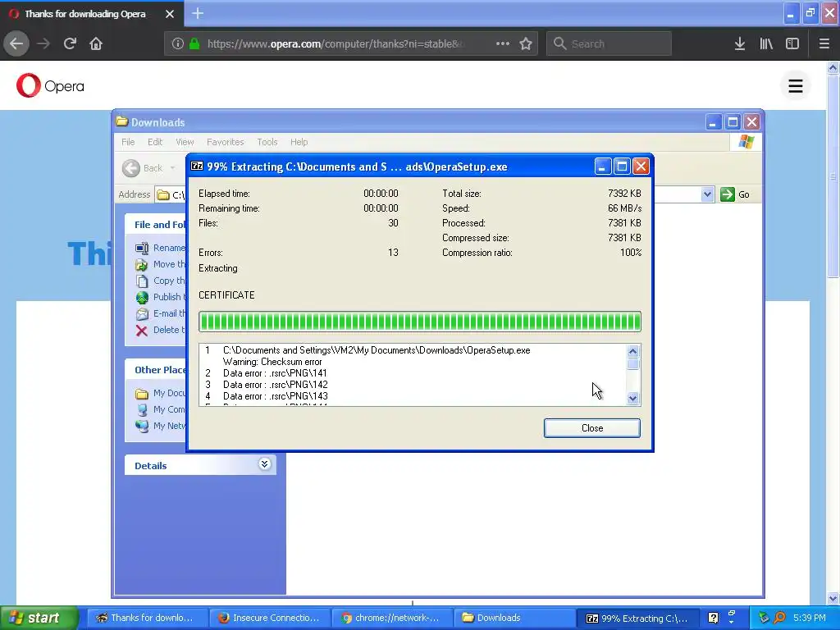Switch to 99% Extracting taskbar item
Image resolution: width=840 pixels, height=630 pixels.
637,618
